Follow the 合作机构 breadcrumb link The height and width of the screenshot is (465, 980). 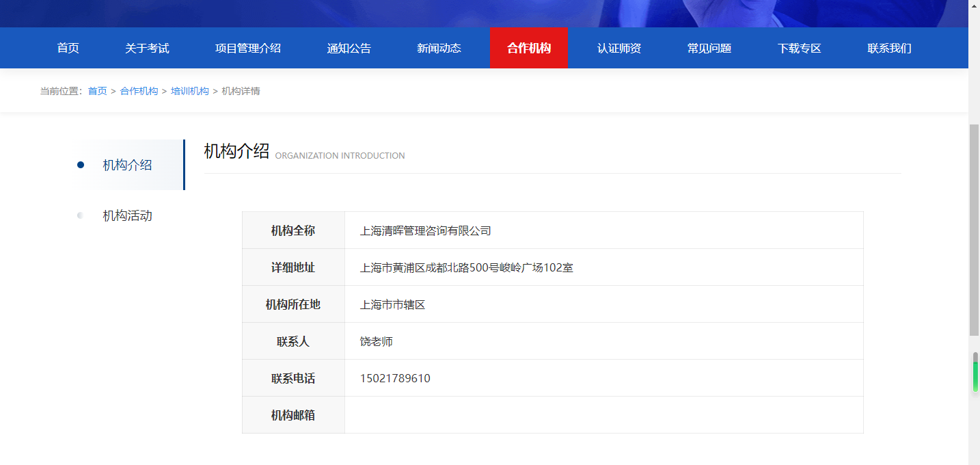[x=139, y=90]
